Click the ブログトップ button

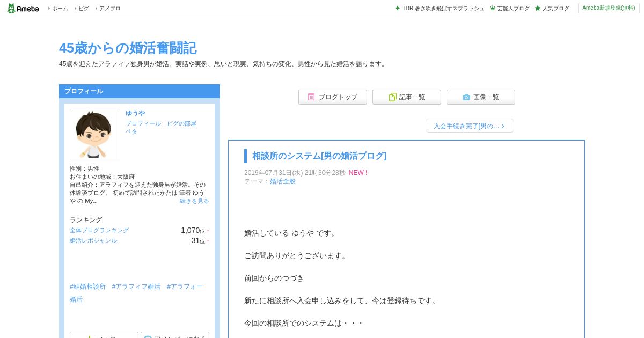click(x=333, y=97)
